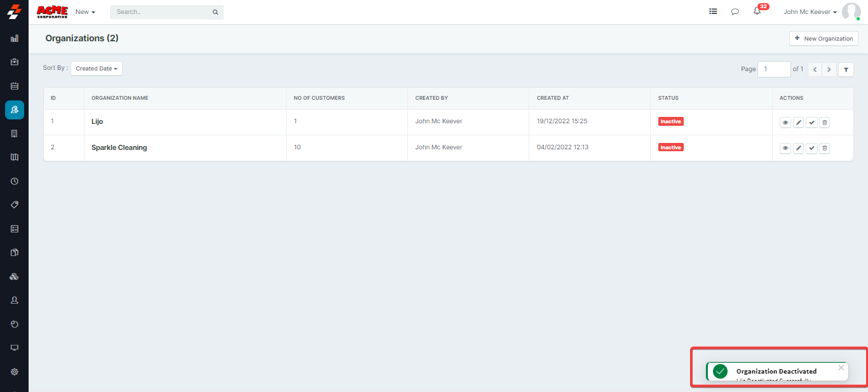
Task: Expand the New dropdown in top bar
Action: point(85,12)
